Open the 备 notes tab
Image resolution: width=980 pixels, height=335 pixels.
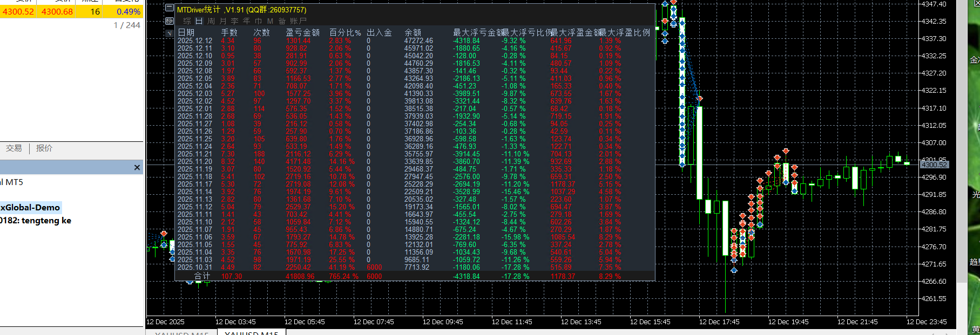pyautogui.click(x=282, y=21)
